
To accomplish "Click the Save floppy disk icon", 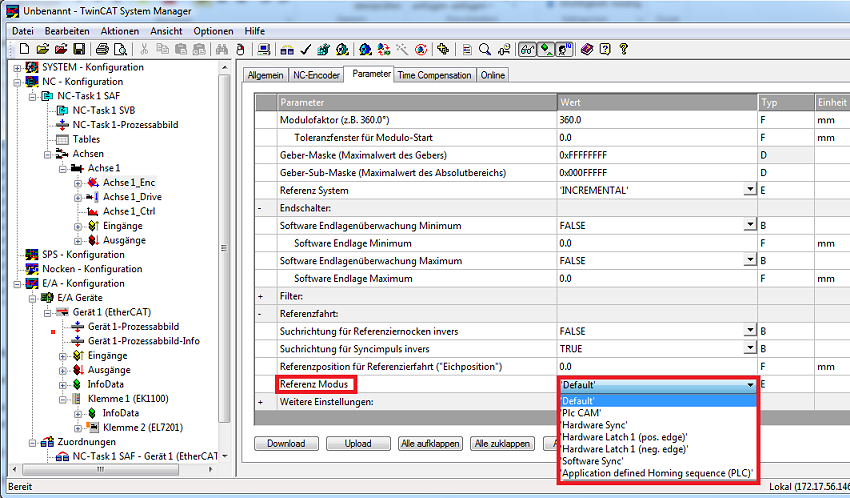I will pos(79,49).
